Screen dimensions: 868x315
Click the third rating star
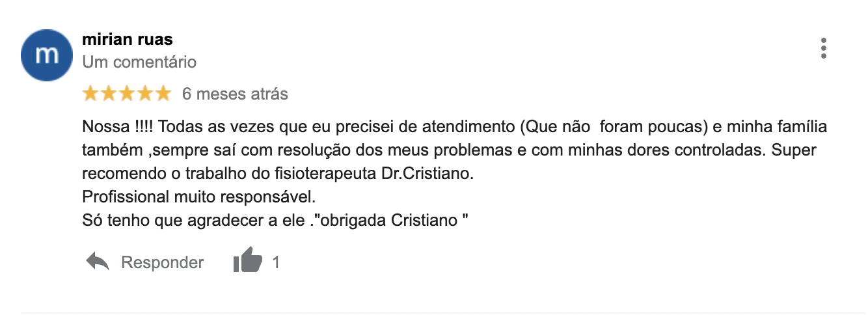pyautogui.click(x=127, y=94)
